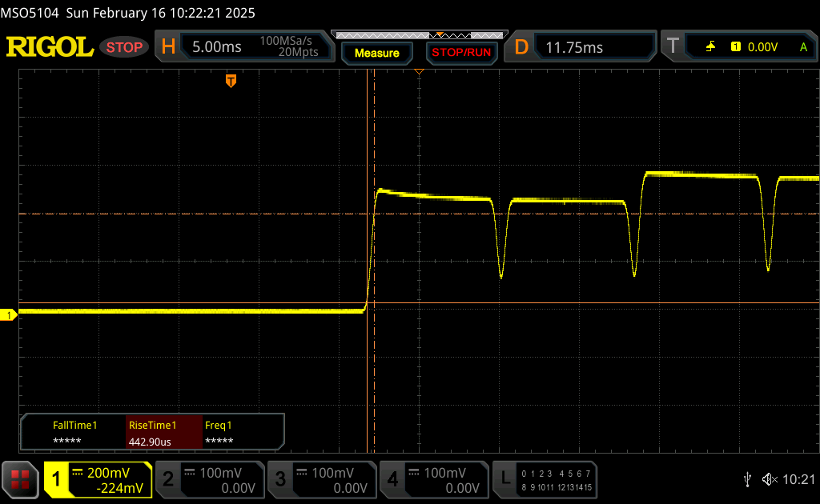Toggle channel 4 on

click(x=392, y=479)
